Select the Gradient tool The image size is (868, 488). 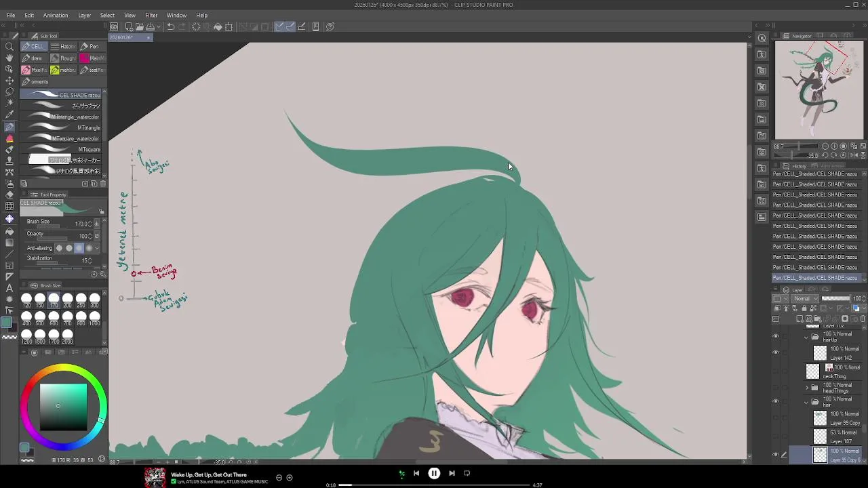click(x=9, y=243)
